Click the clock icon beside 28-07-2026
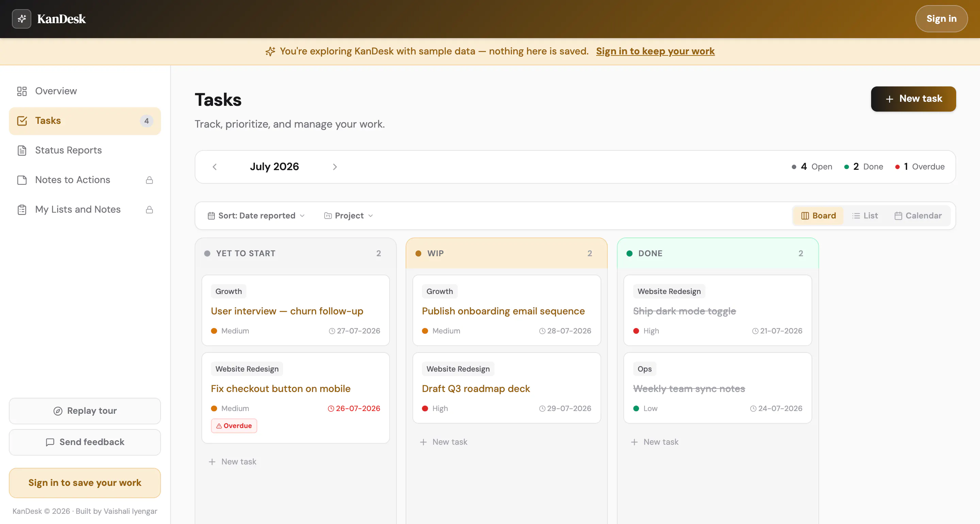 click(x=542, y=331)
